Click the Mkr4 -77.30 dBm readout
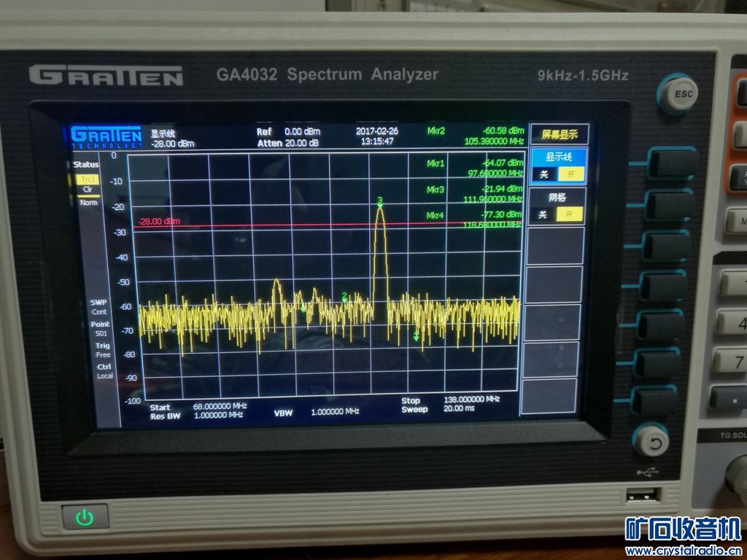Image resolution: width=747 pixels, height=560 pixels. coord(473,215)
